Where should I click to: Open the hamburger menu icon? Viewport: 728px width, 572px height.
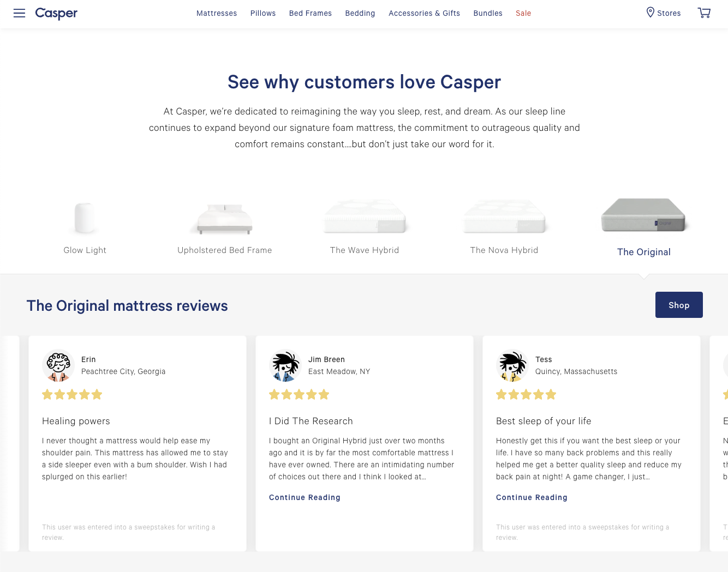point(20,13)
